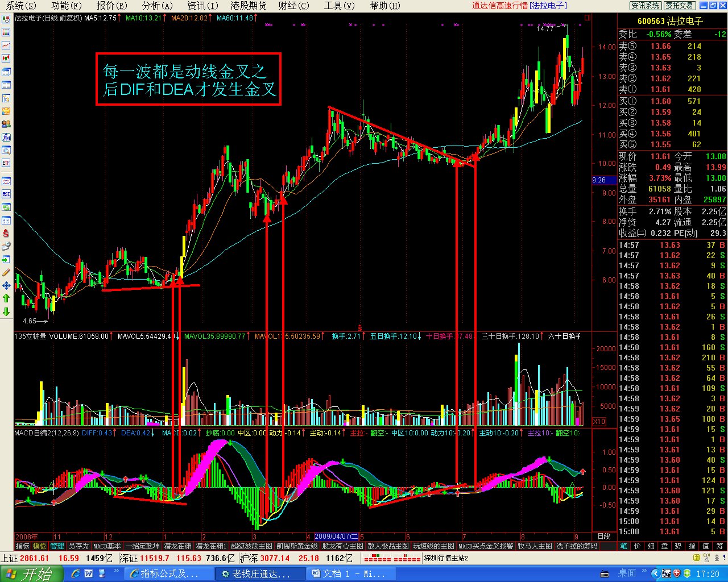This screenshot has width=728, height=582.
Task: Open the 港股期货 menu
Action: pyautogui.click(x=249, y=6)
